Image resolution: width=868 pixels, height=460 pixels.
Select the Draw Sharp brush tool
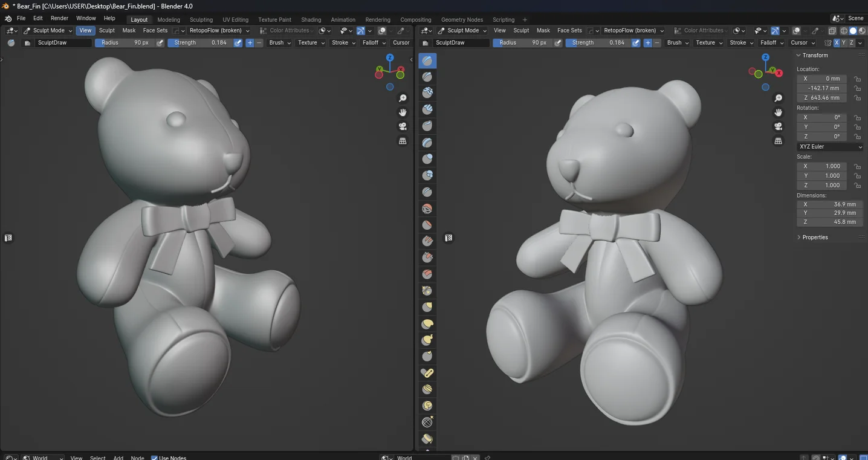427,77
